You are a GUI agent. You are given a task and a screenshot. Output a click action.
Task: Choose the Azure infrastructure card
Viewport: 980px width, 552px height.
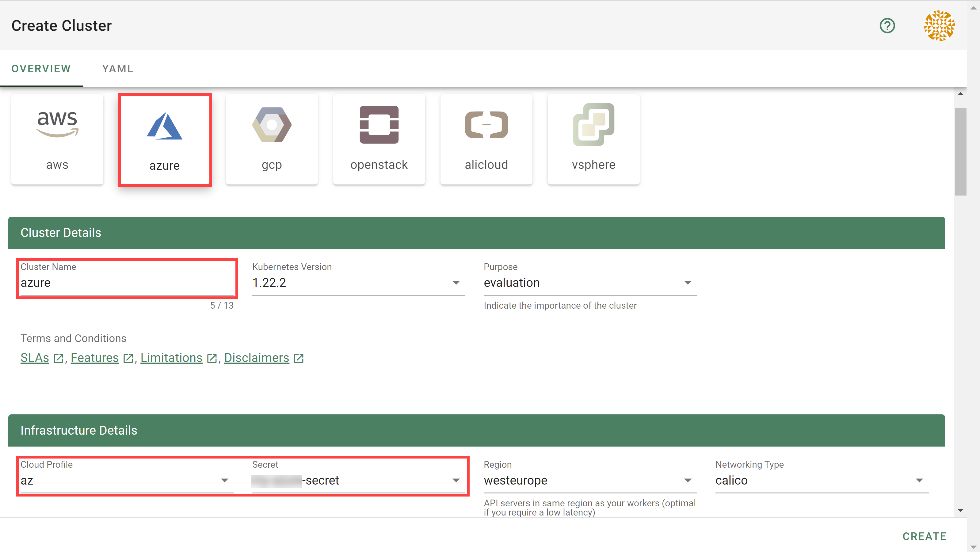165,140
